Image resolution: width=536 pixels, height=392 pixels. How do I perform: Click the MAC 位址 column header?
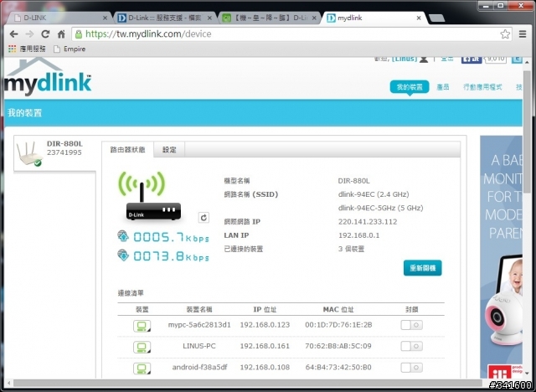[x=338, y=310]
